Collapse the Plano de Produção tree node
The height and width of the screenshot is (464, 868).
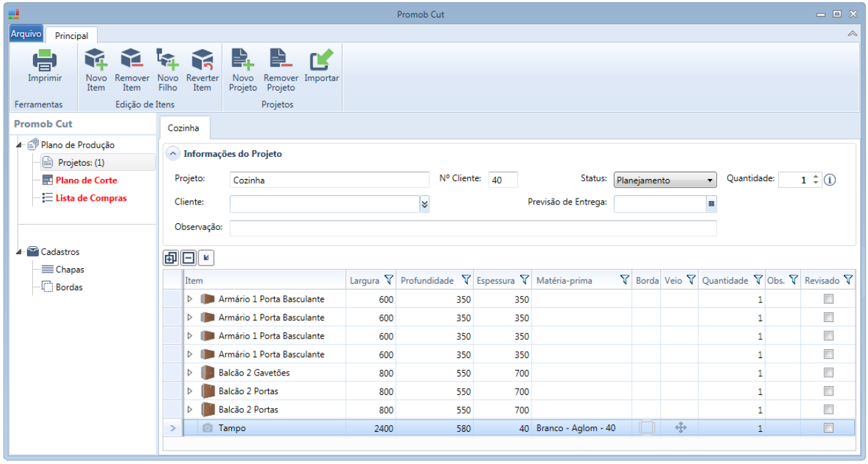click(20, 145)
